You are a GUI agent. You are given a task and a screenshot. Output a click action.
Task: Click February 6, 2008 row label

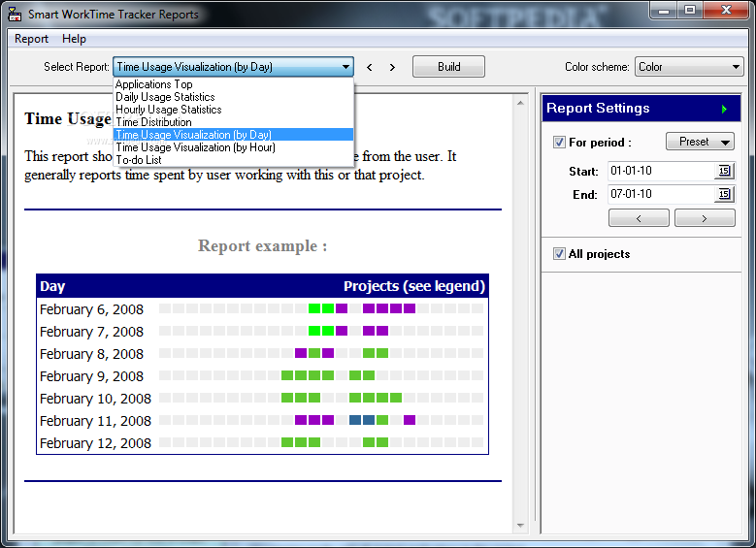91,309
